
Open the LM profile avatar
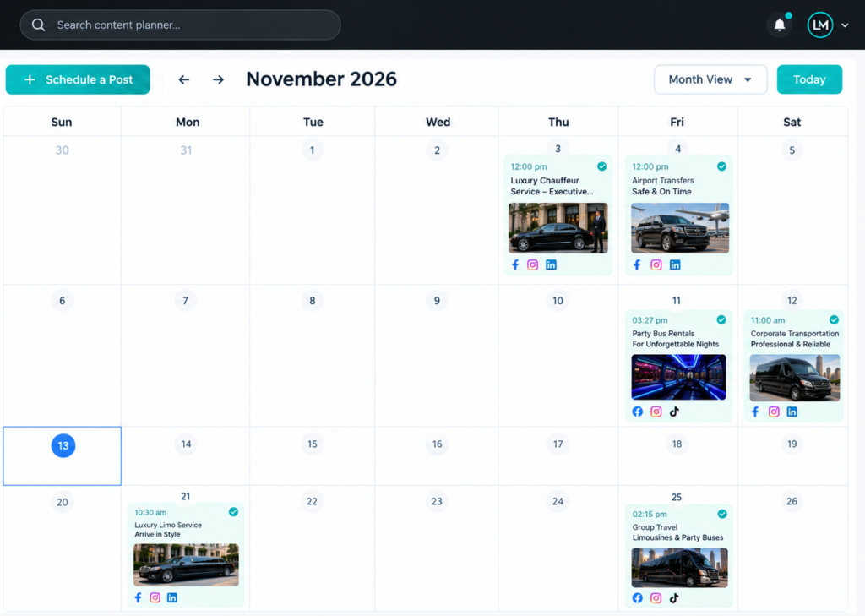819,25
